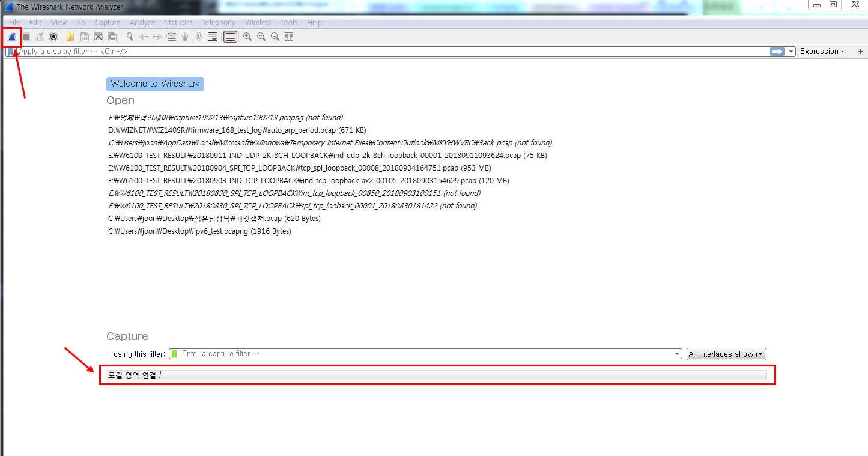Restart the current capture
The image size is (868, 456).
point(40,37)
